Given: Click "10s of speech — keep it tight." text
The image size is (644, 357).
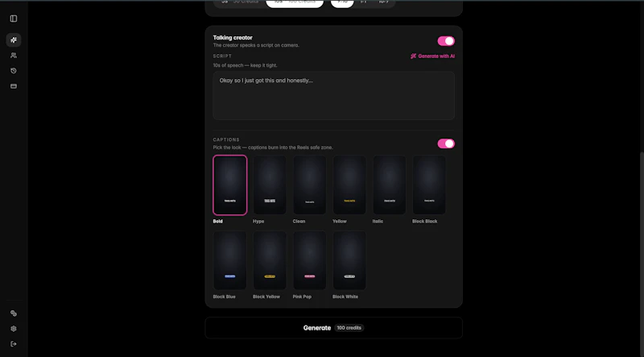Looking at the screenshot, I should coord(245,65).
